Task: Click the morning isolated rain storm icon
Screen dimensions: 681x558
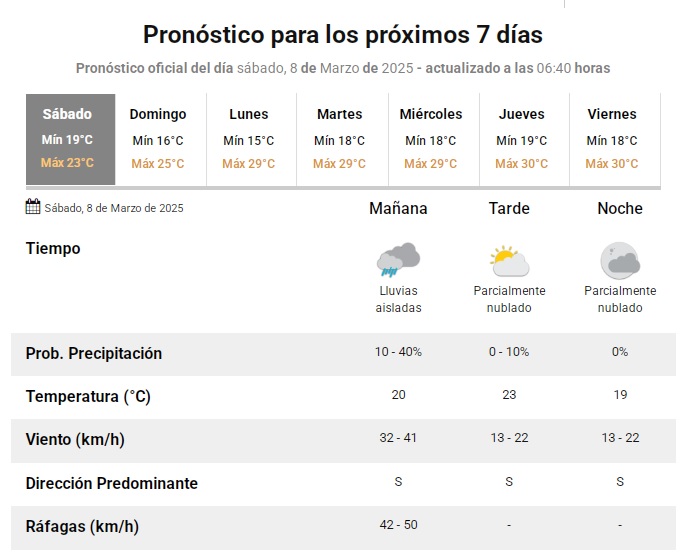Action: point(398,260)
